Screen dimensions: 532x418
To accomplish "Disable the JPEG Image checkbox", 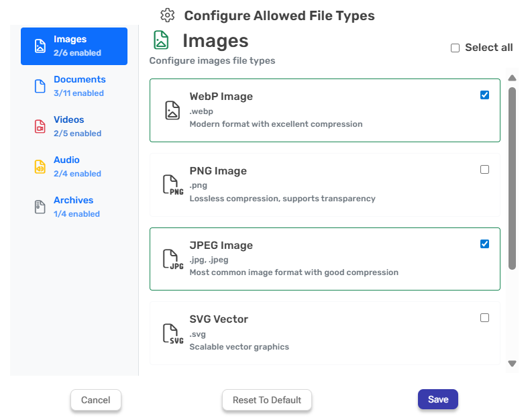I will 485,244.
